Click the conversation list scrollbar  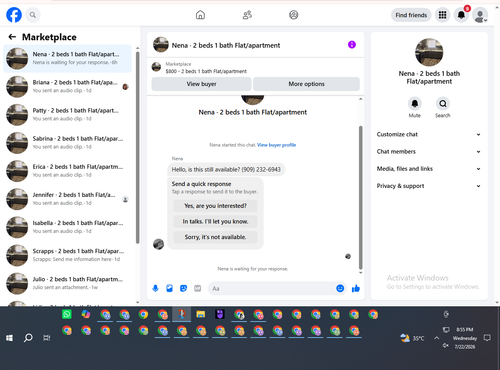(137, 147)
